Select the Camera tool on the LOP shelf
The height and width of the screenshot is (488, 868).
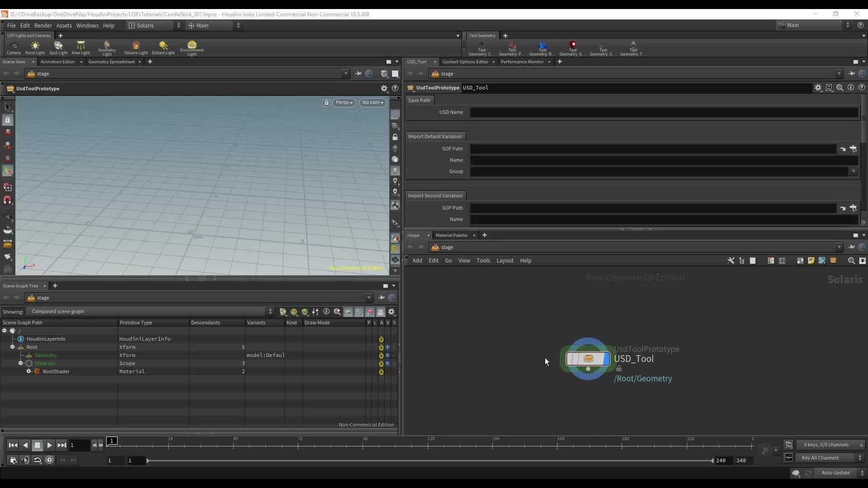[14, 47]
